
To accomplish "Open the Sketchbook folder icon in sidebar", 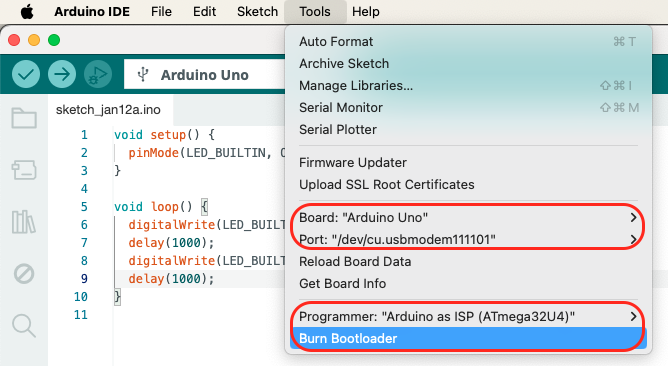I will click(24, 118).
